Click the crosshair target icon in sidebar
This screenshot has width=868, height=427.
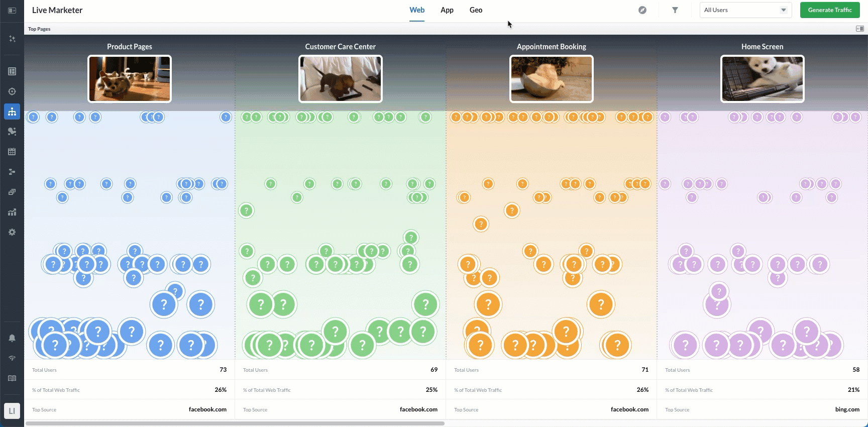(12, 91)
